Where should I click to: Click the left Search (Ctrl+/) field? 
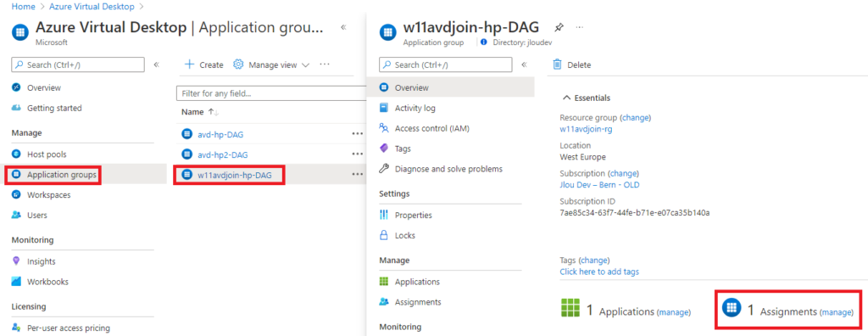78,64
